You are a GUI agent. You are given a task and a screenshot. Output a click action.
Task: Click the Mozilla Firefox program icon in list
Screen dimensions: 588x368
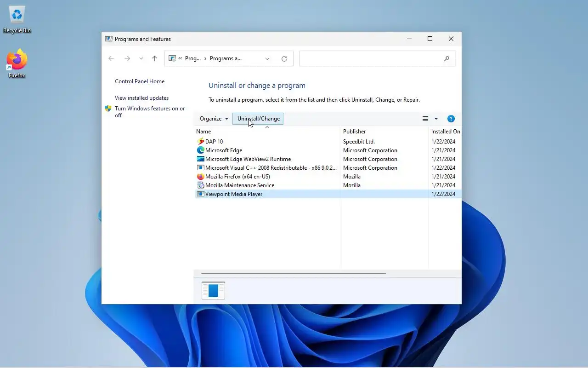200,177
